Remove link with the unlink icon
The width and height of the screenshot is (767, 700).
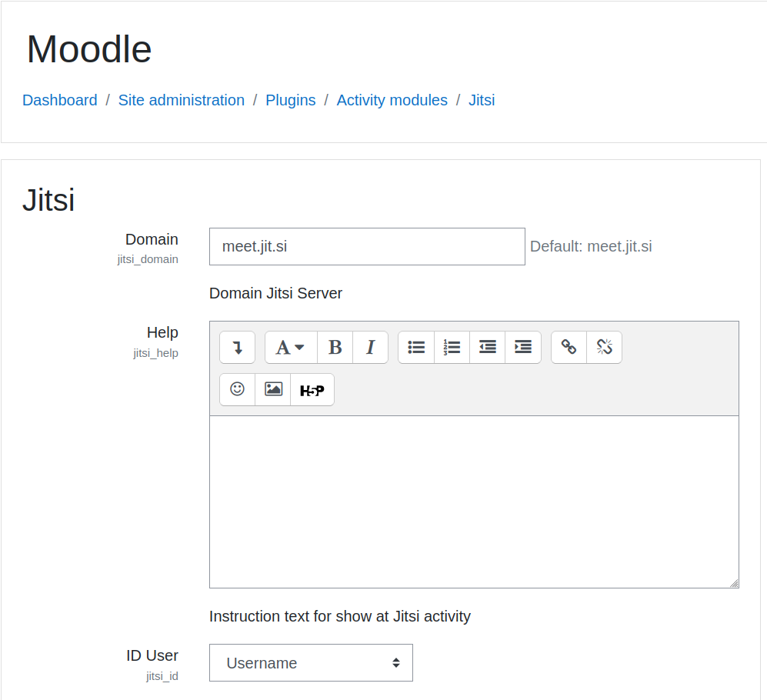pos(604,348)
